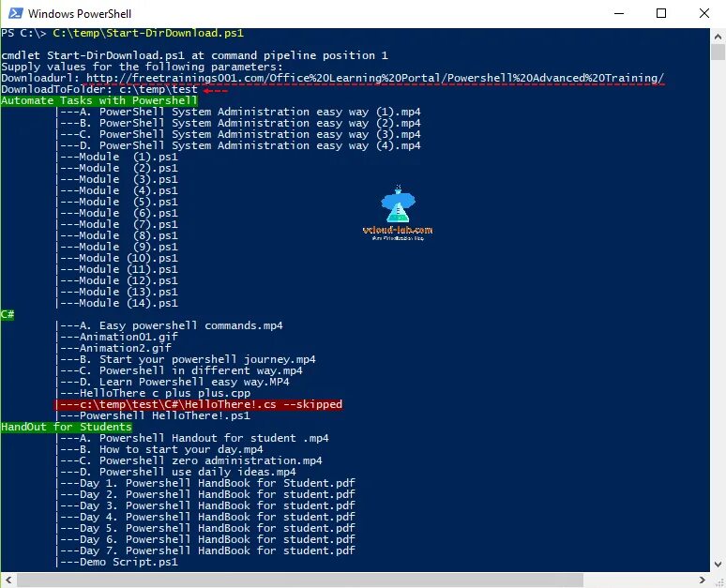Click 'C. Powershell in different way.mp4'
726x588 pixels.
pos(190,370)
